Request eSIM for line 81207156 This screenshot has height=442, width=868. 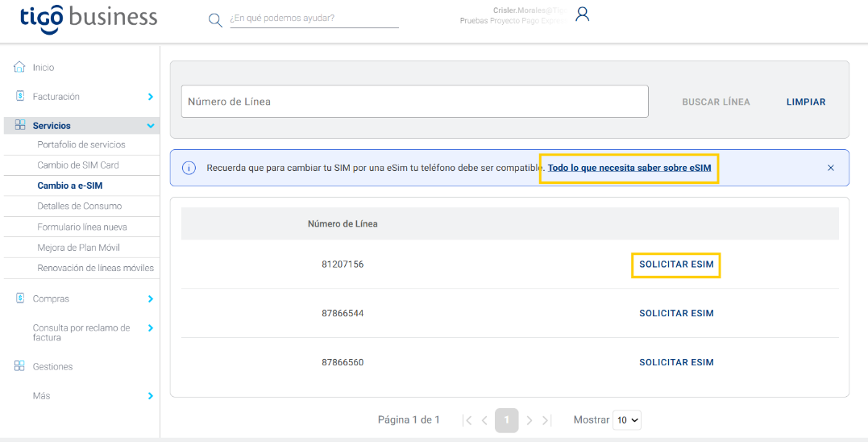coord(676,265)
